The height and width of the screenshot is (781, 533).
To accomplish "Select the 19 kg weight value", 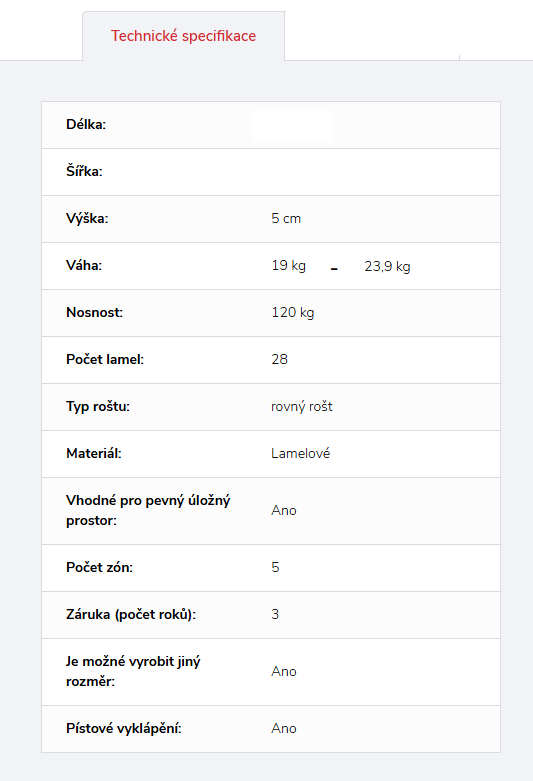I will (x=288, y=265).
